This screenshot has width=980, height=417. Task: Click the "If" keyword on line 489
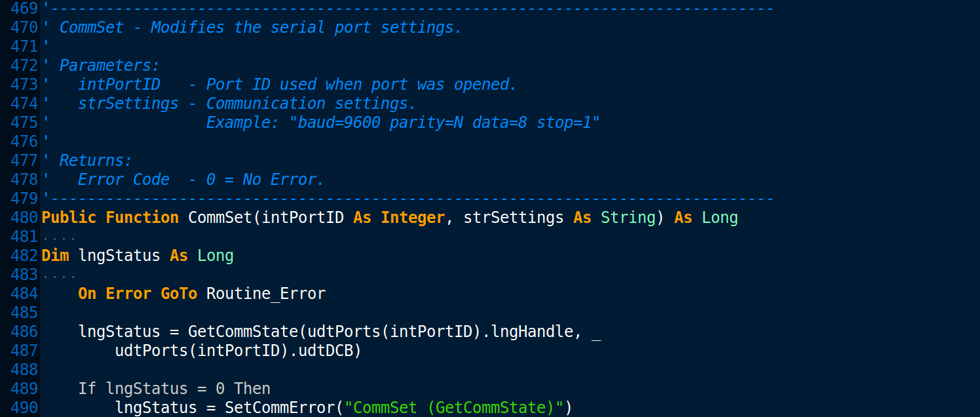(87, 389)
